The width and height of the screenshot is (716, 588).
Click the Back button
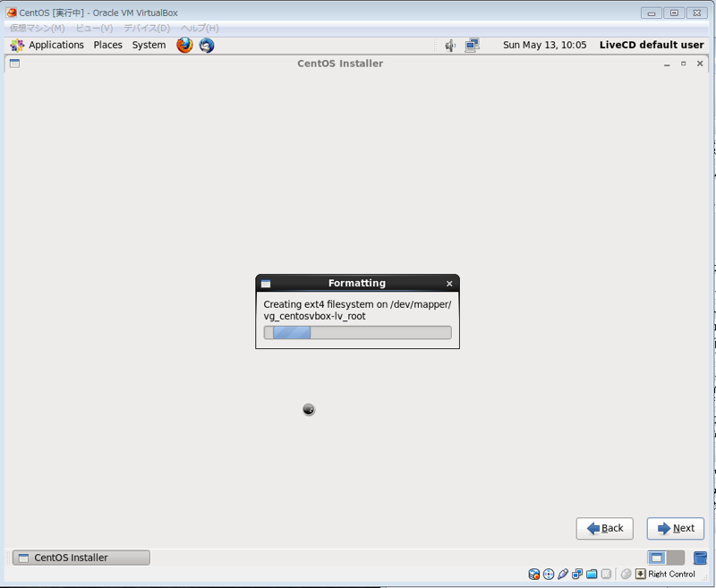point(605,528)
